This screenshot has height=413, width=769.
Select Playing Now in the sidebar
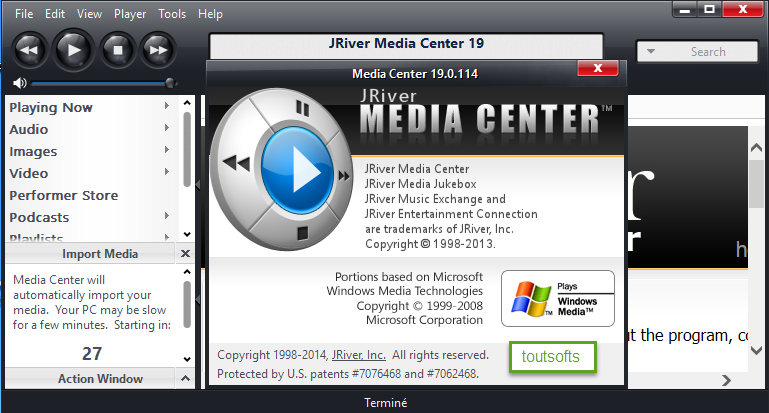coord(51,107)
